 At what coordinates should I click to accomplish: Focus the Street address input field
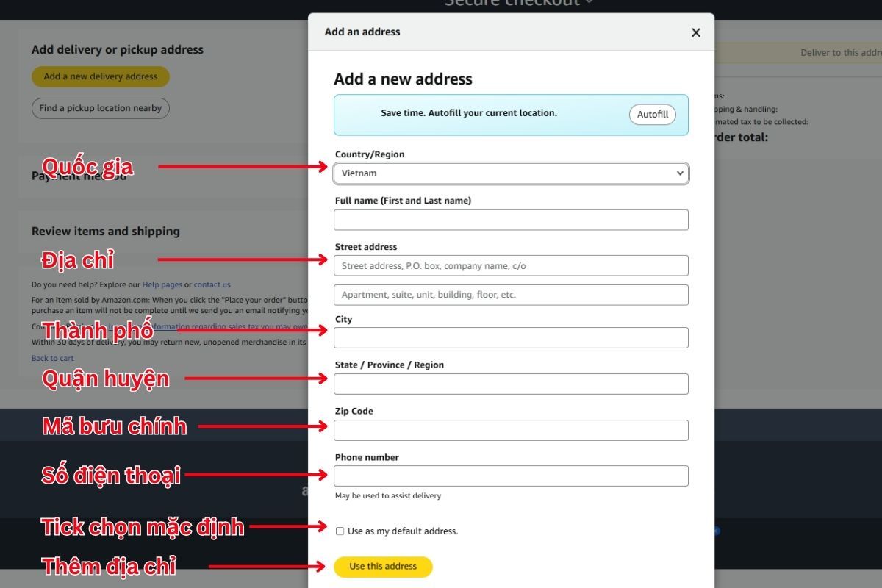coord(511,266)
